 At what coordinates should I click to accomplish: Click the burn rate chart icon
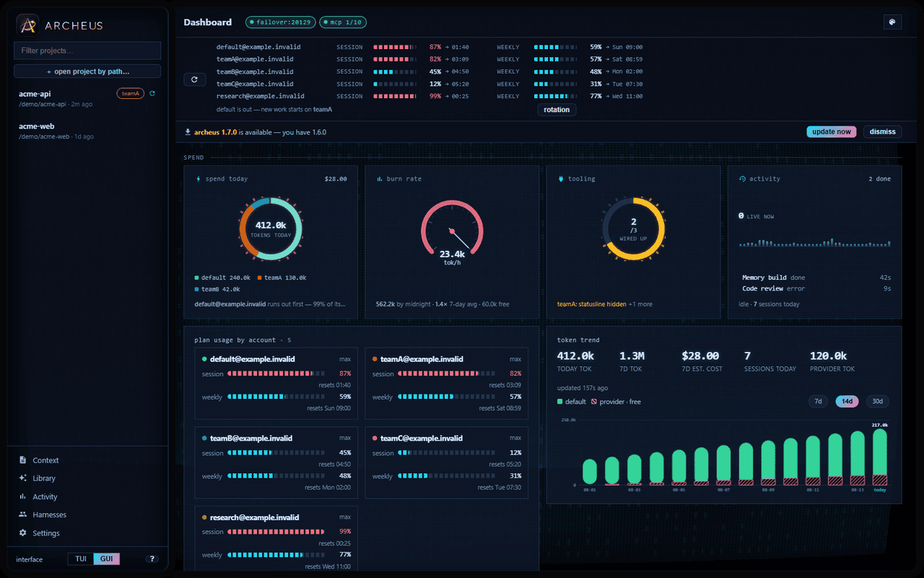380,178
